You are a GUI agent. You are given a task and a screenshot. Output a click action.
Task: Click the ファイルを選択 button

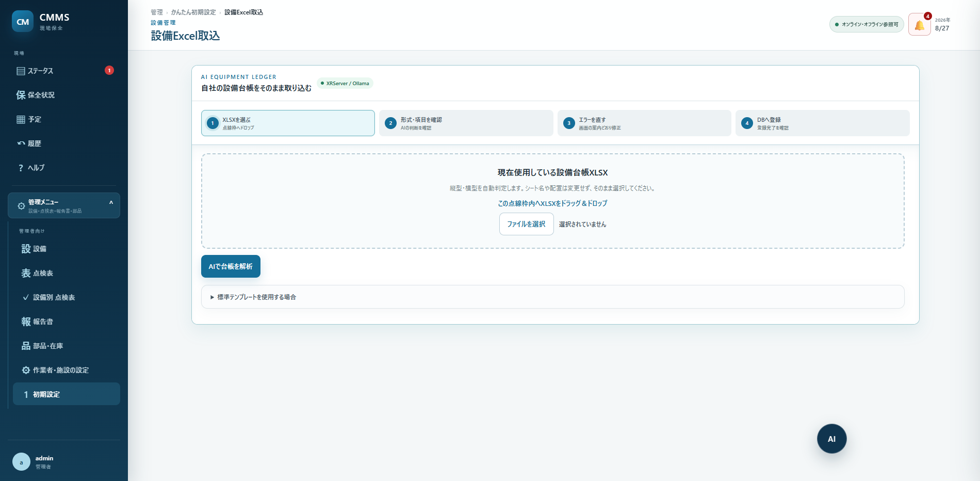point(526,224)
